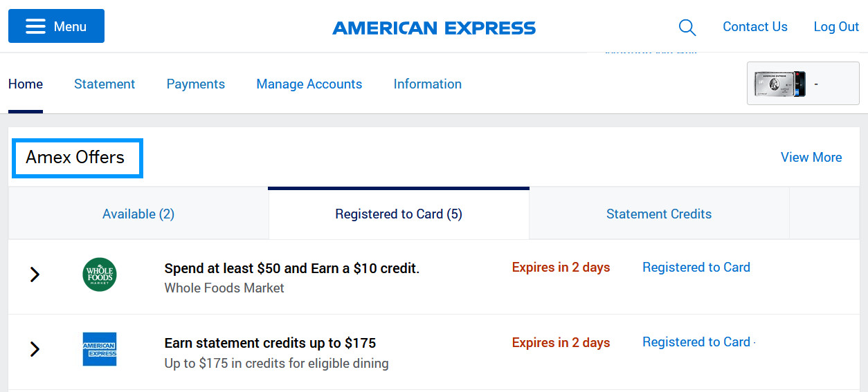Go to the Home navigation tab
The width and height of the screenshot is (868, 392).
point(26,84)
